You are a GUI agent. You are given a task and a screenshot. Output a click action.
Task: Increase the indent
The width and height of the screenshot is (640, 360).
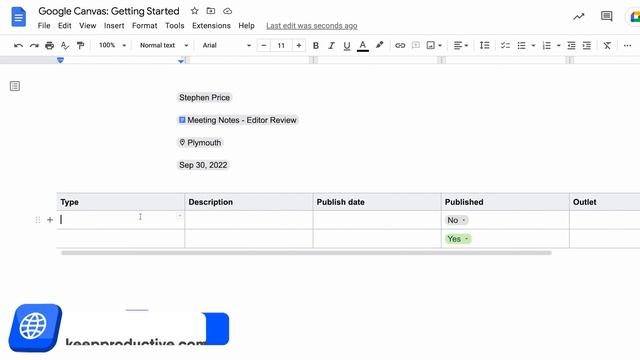click(587, 45)
